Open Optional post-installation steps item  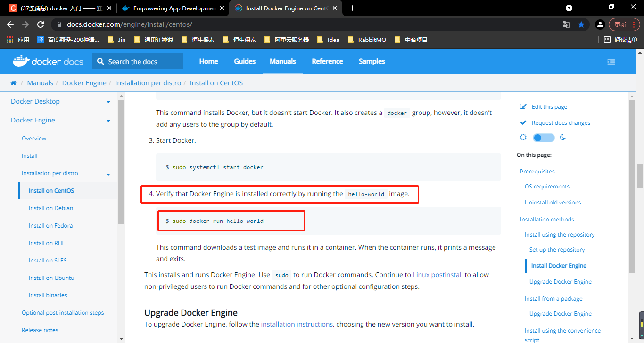[63, 313]
